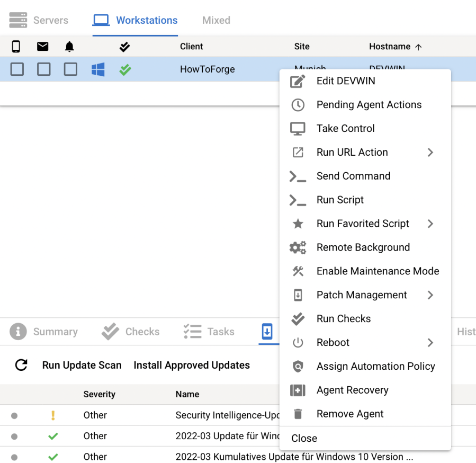
Task: Toggle the SMS alert checkbox for HowToForge
Action: point(17,69)
